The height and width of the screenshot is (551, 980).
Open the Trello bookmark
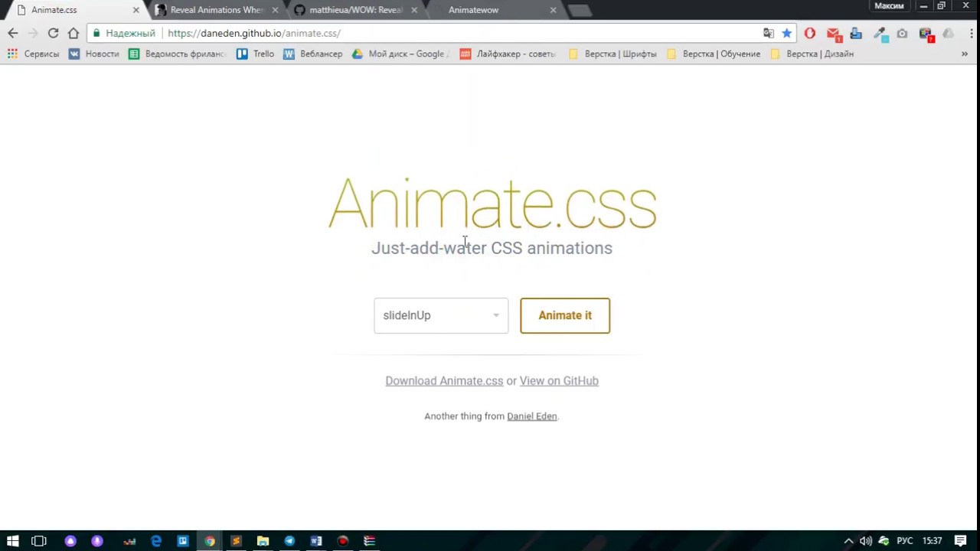tap(256, 54)
